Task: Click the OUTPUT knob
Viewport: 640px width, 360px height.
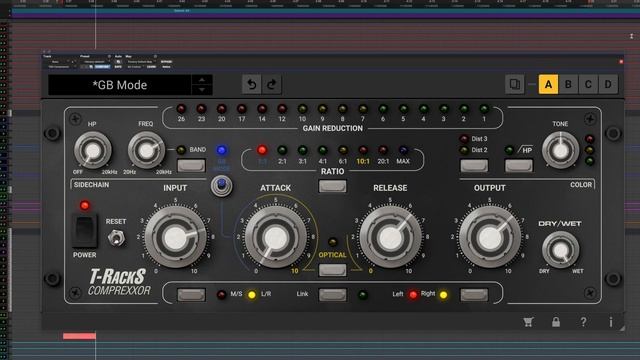Action: pyautogui.click(x=490, y=238)
